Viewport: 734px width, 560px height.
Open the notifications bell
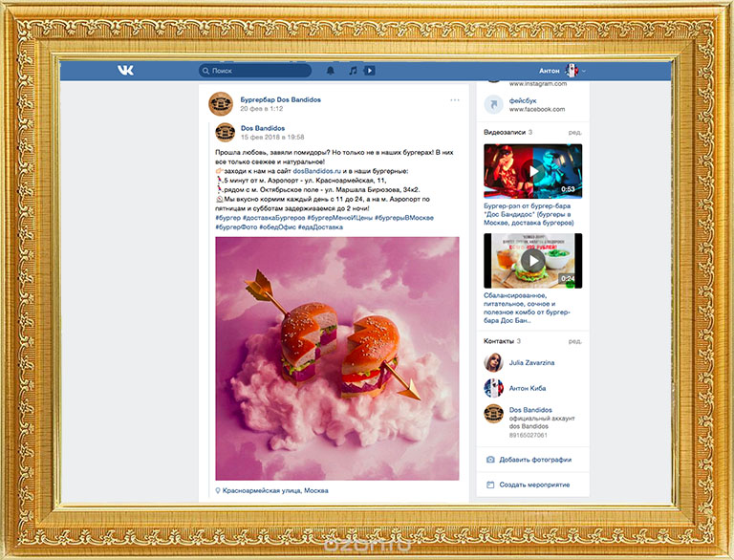pos(331,71)
